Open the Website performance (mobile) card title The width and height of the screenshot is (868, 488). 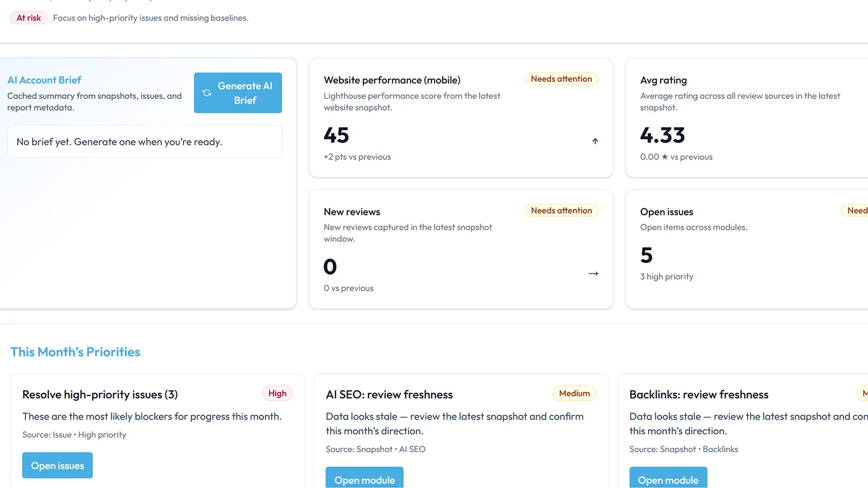point(392,80)
